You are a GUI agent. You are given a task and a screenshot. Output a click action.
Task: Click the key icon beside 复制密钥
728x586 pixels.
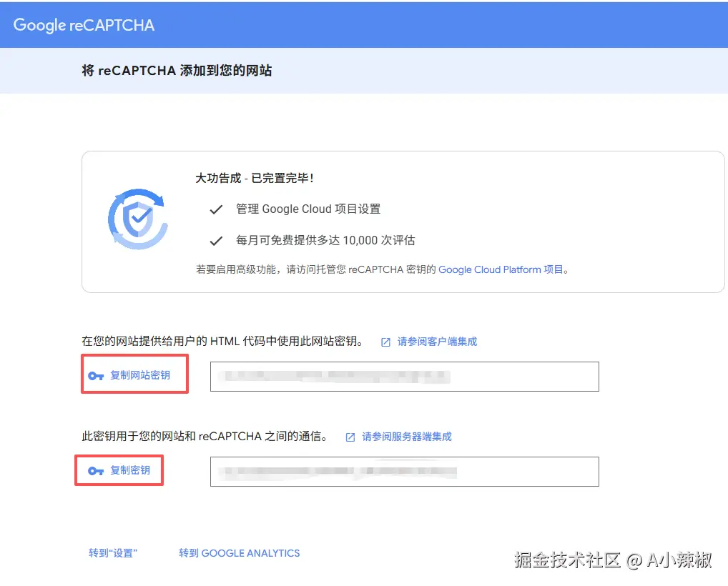tap(96, 471)
